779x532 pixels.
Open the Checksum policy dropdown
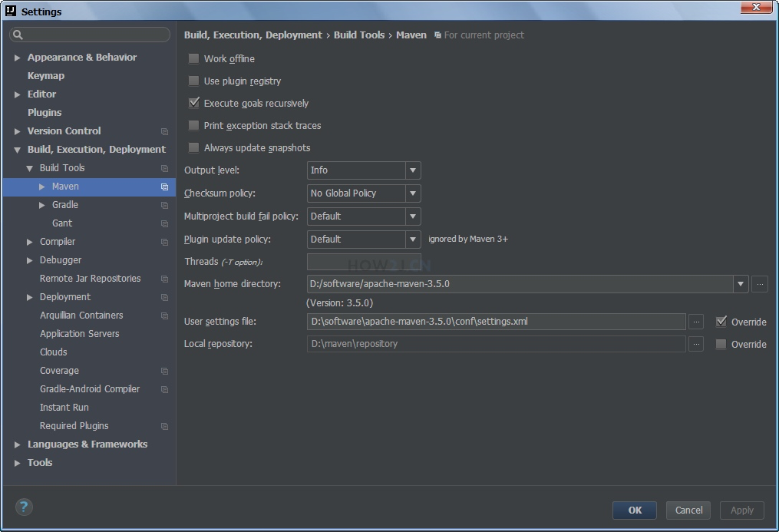(364, 193)
